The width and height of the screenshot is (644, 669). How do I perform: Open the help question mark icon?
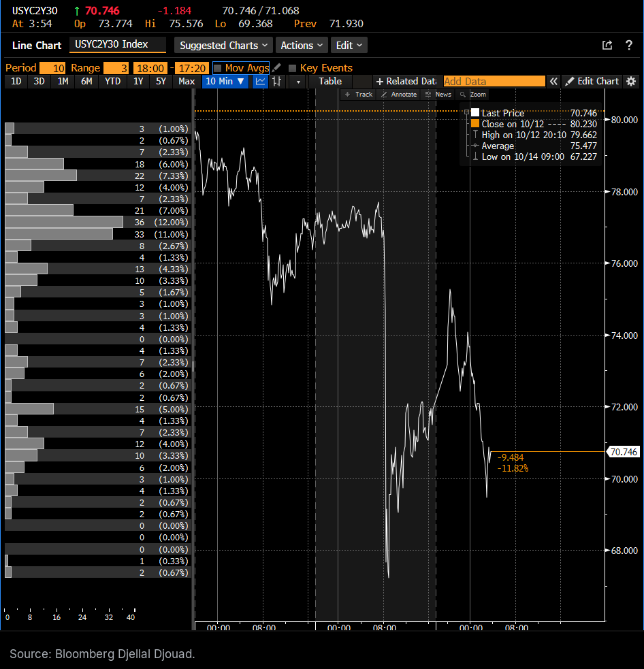628,45
